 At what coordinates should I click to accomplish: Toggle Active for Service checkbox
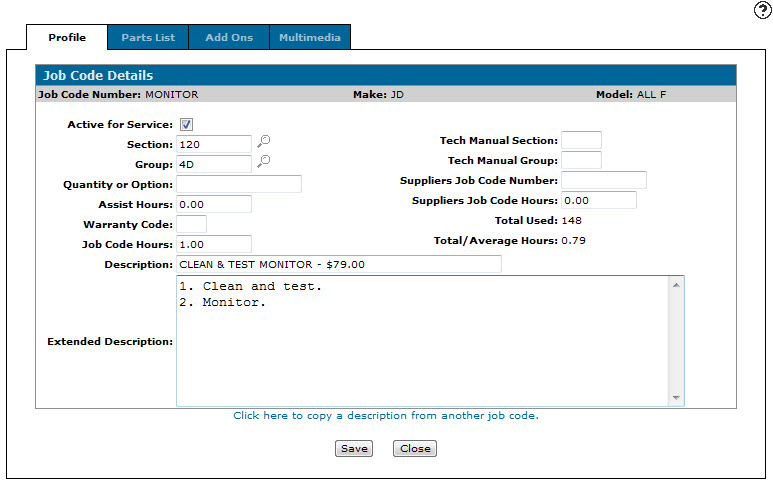(x=186, y=124)
